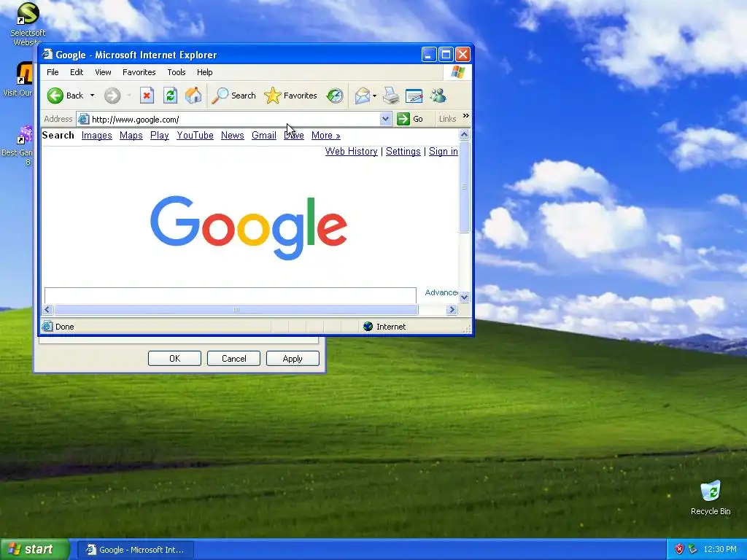Image resolution: width=747 pixels, height=560 pixels.
Task: Open the Messenger people icon
Action: pos(438,96)
